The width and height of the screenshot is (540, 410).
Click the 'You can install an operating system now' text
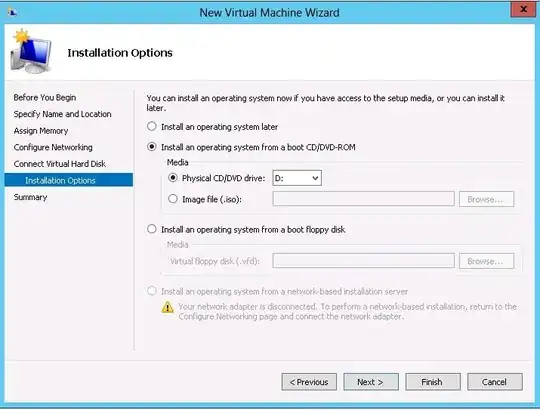pyautogui.click(x=326, y=103)
